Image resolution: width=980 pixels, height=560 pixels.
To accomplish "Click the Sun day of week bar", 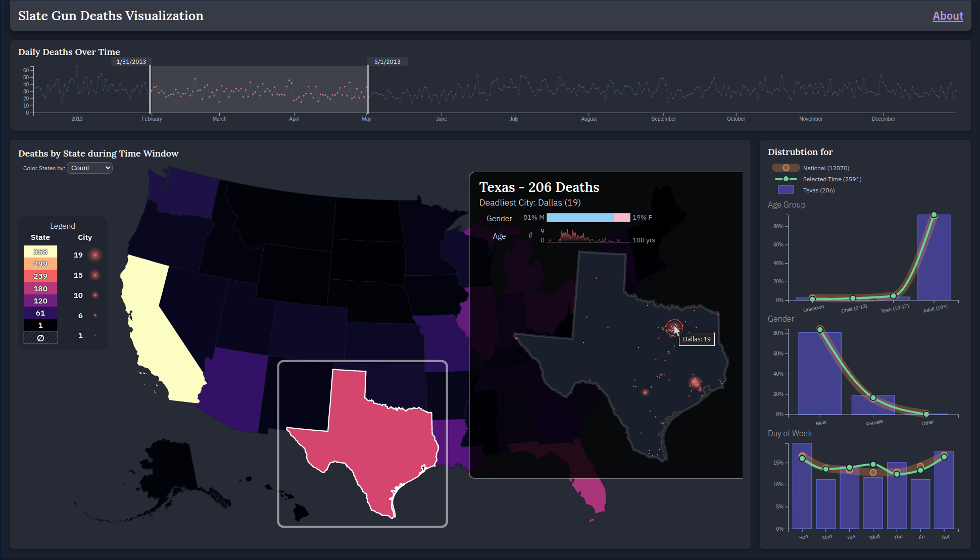I will coord(802,486).
